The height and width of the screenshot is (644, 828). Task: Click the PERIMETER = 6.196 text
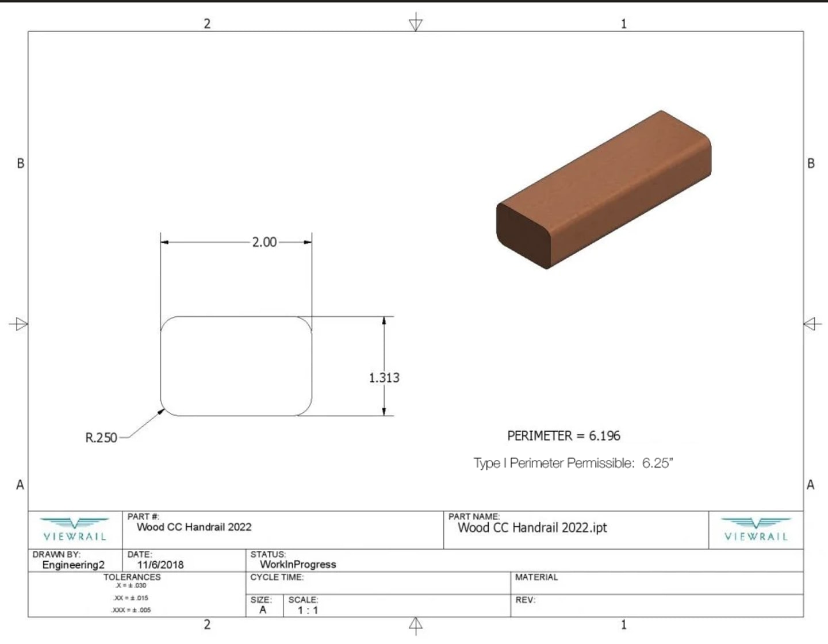click(x=563, y=436)
